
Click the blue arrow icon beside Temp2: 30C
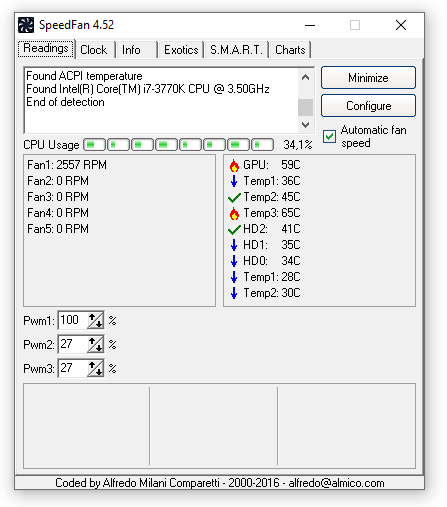234,293
